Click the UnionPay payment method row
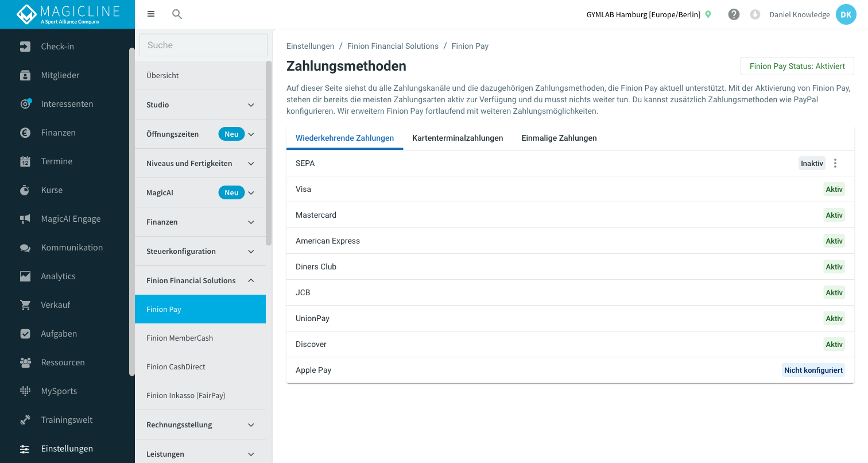The width and height of the screenshot is (868, 463). 570,318
